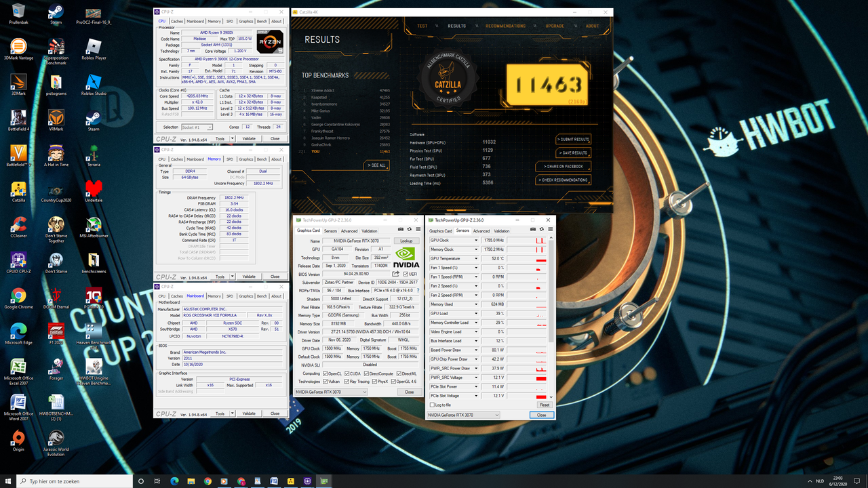Click SAVE RESULTS in Catzilla
868x488 pixels.
pos(573,152)
